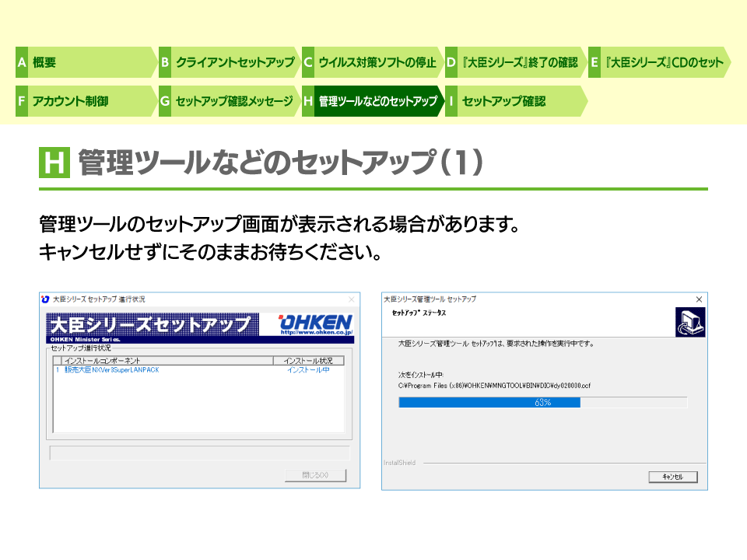
Task: Select the 販売大臣NXVer3SuperLANPACK row
Action: pyautogui.click(x=198, y=370)
